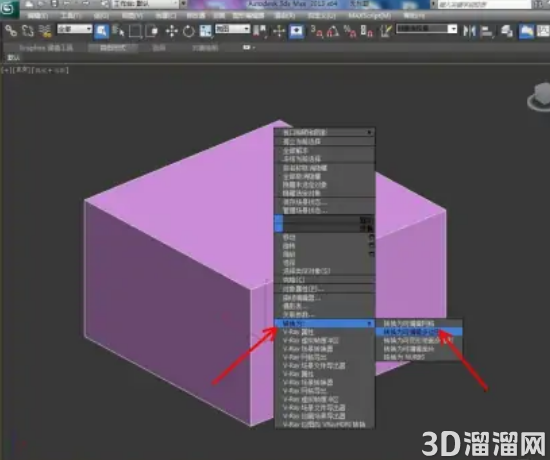Image resolution: width=550 pixels, height=460 pixels.
Task: Click the Use Pivot Point Center icon
Action: 260,31
